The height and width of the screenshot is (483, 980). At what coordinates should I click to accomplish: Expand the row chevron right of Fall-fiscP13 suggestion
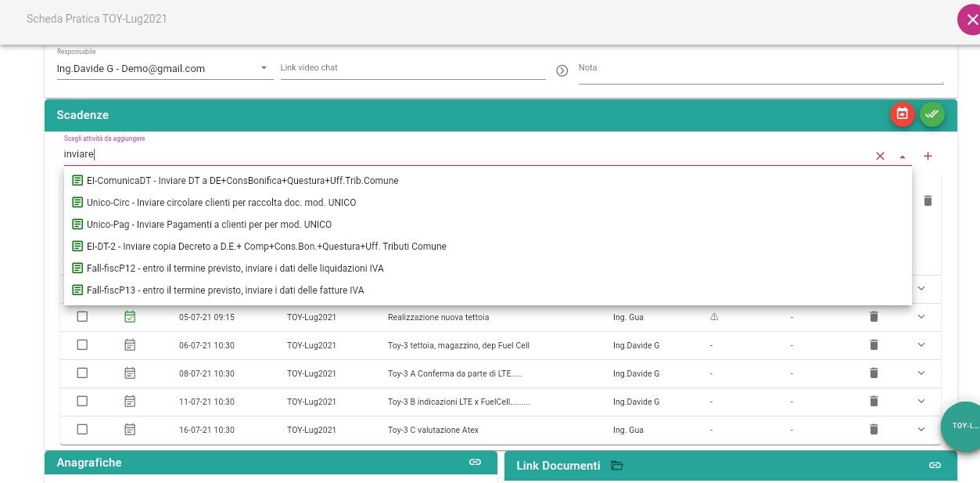921,288
